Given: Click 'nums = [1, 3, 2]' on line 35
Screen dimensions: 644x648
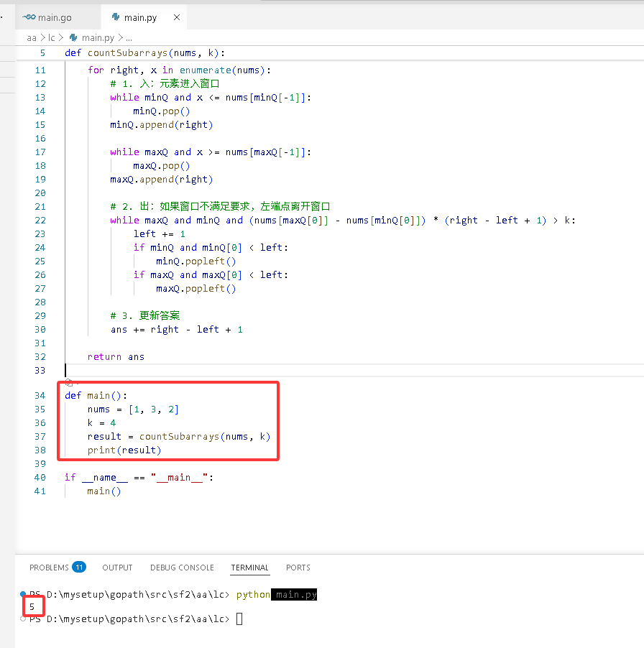Looking at the screenshot, I should [133, 409].
